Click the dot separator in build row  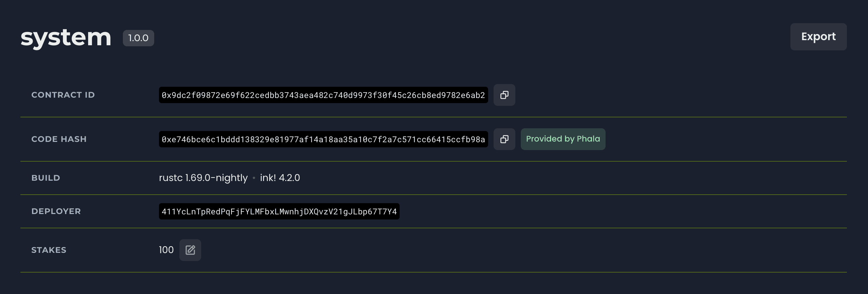(254, 178)
